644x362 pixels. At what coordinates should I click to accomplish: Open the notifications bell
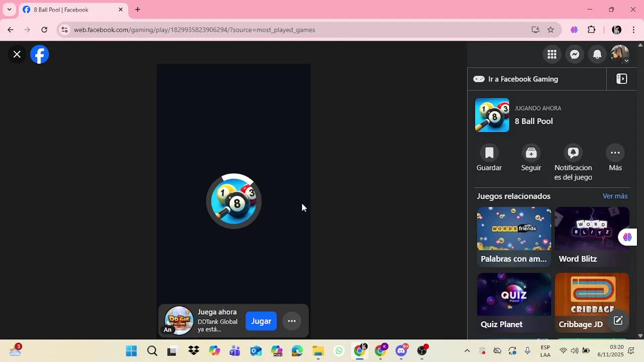coord(597,54)
